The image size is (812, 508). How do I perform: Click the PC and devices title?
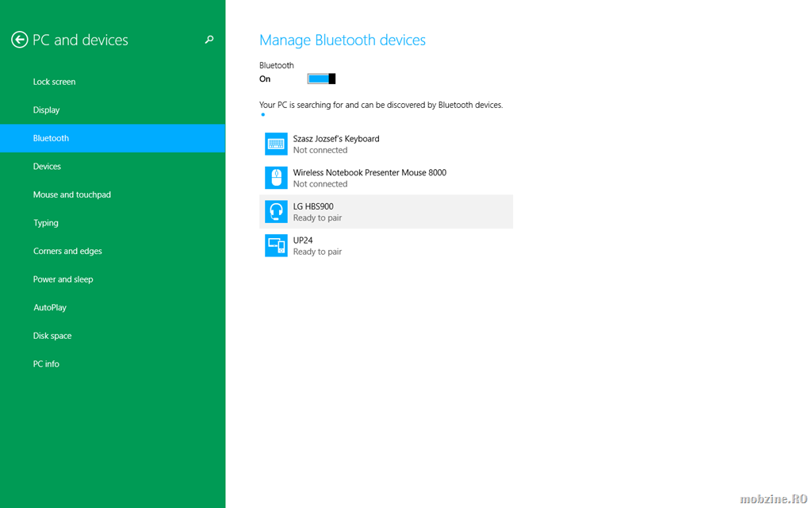click(80, 40)
